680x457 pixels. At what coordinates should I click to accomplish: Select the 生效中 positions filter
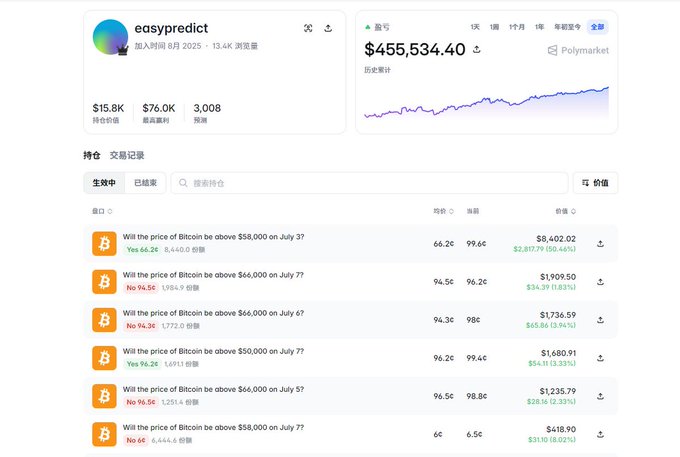(x=104, y=183)
